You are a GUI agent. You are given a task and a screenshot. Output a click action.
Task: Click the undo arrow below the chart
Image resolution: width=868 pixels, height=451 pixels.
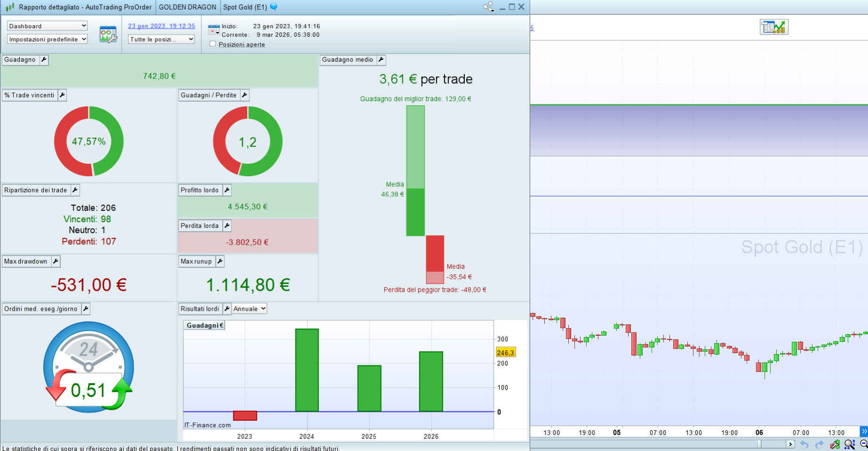tap(804, 444)
